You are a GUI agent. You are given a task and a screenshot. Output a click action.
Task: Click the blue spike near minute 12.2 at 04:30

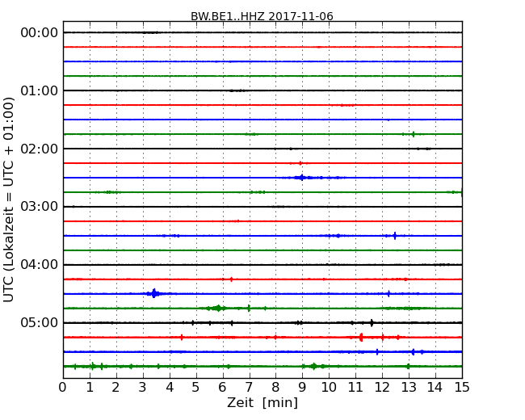[x=388, y=294]
